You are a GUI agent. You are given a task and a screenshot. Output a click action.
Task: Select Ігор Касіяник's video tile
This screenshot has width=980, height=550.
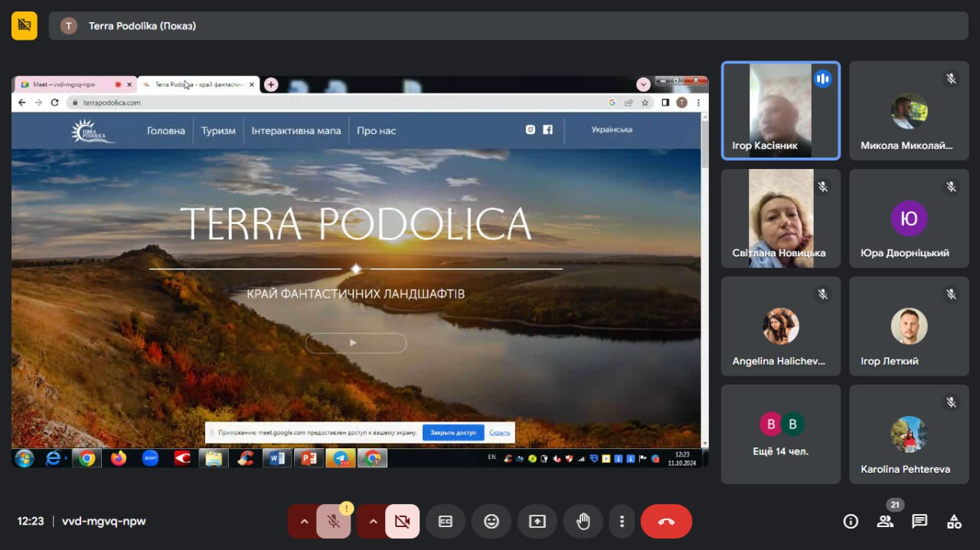point(780,111)
